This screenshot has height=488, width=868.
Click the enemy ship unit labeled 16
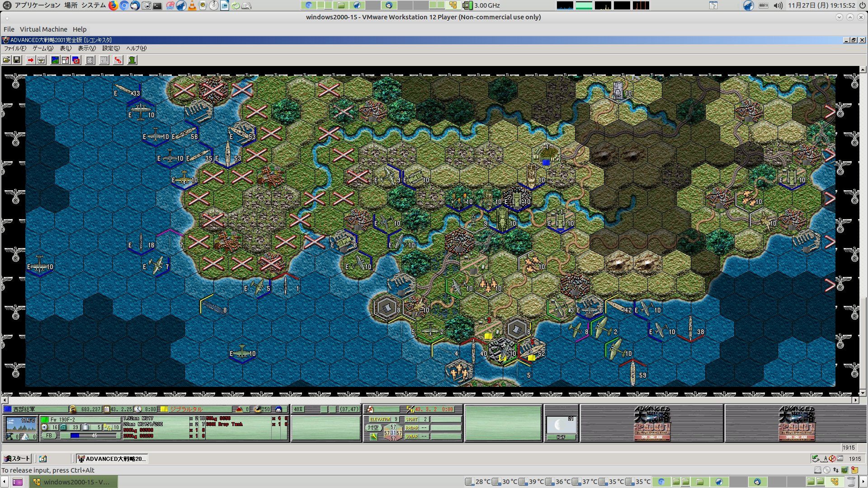pos(141,243)
